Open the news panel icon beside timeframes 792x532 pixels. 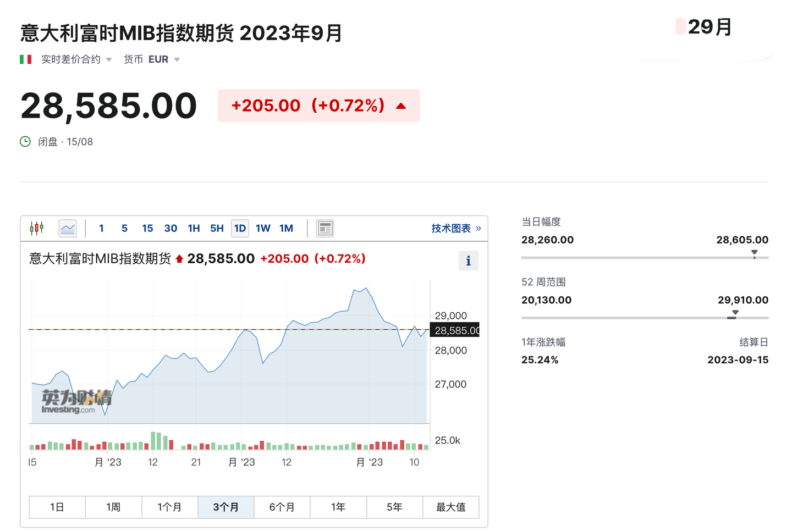pos(324,228)
